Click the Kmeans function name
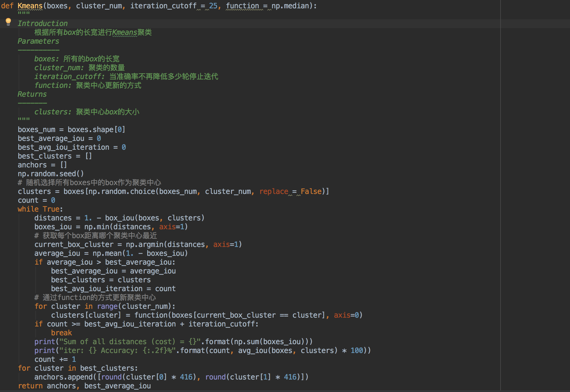 coord(30,6)
